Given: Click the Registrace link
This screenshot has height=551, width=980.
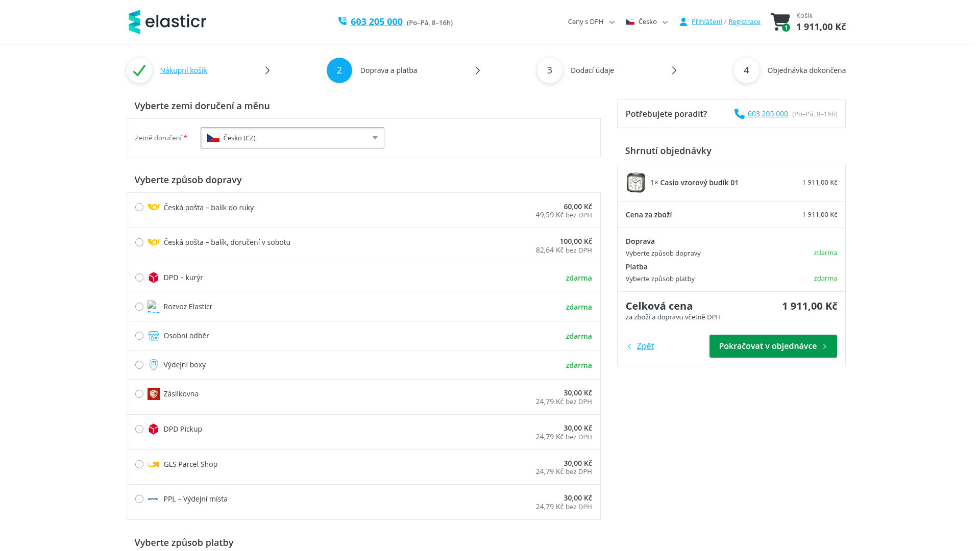Looking at the screenshot, I should (744, 21).
